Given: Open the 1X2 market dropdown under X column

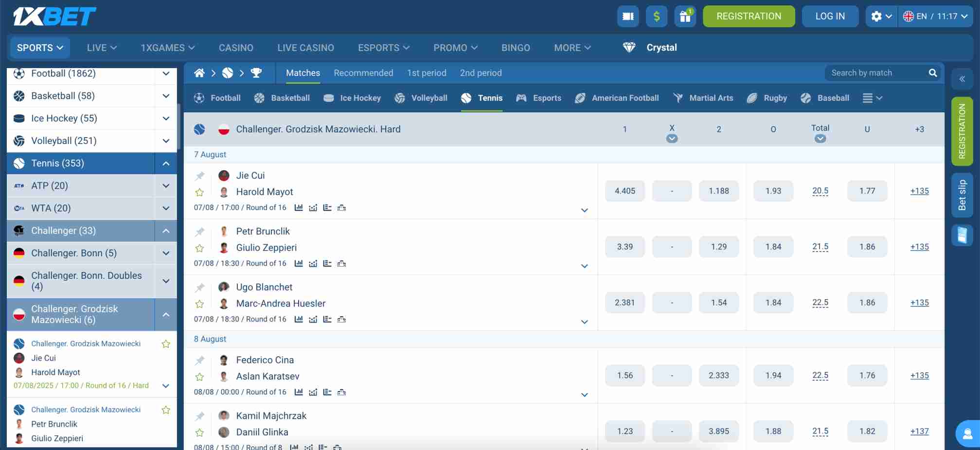Looking at the screenshot, I should click(x=672, y=139).
